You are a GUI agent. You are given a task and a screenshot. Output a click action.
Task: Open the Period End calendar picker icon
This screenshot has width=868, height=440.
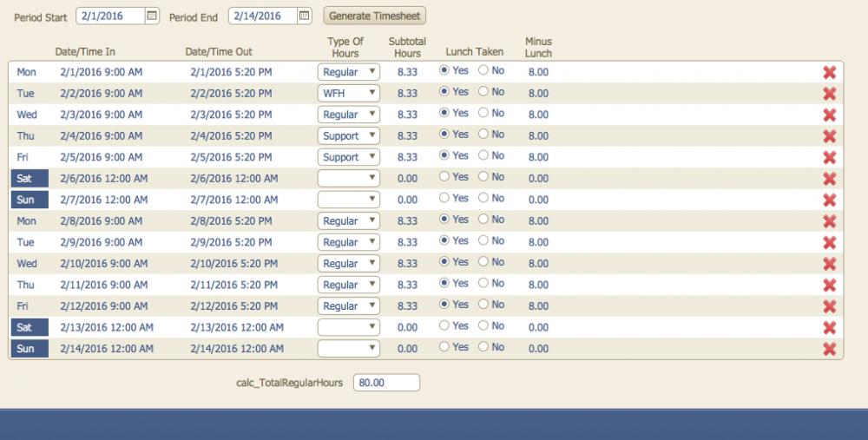pos(304,16)
